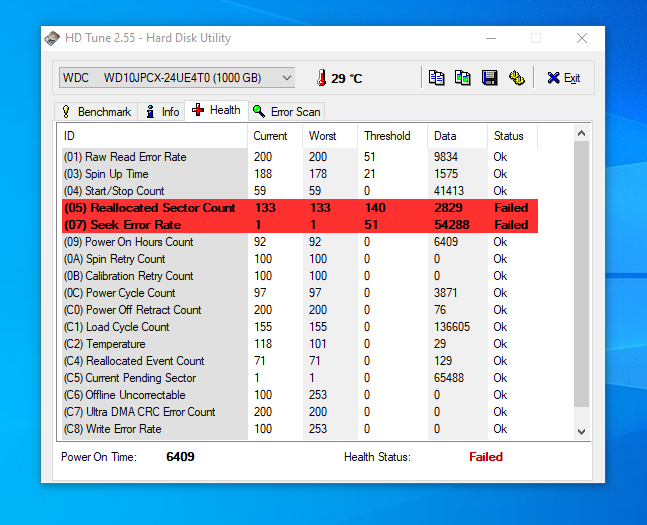
Task: Click the Threshold column header
Action: point(392,136)
